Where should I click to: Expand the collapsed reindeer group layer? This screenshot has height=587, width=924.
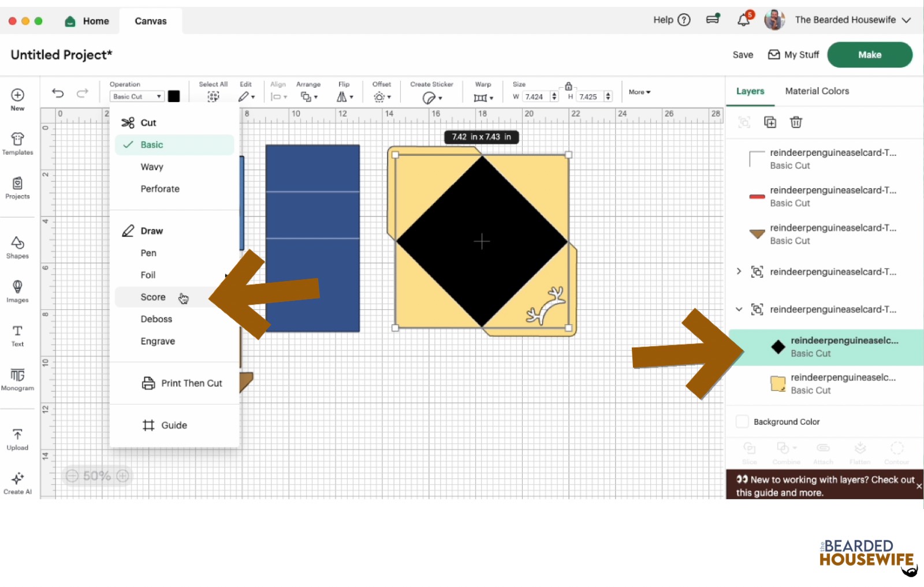pos(739,271)
